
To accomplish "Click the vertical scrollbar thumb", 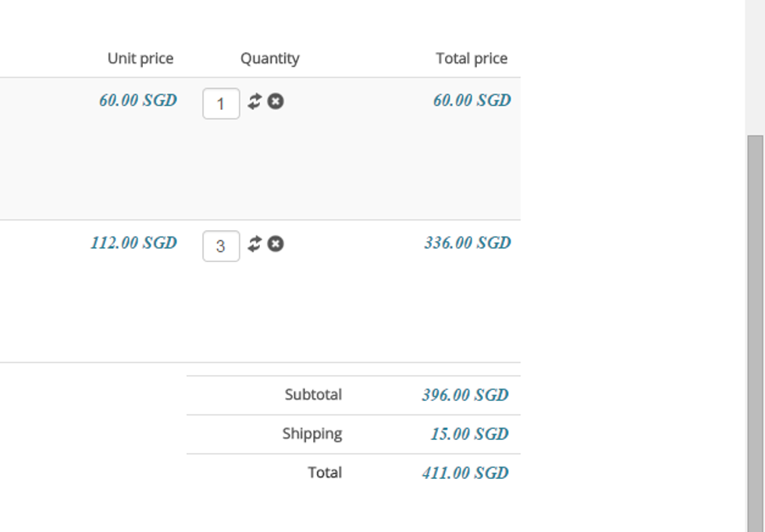I will tap(755, 328).
